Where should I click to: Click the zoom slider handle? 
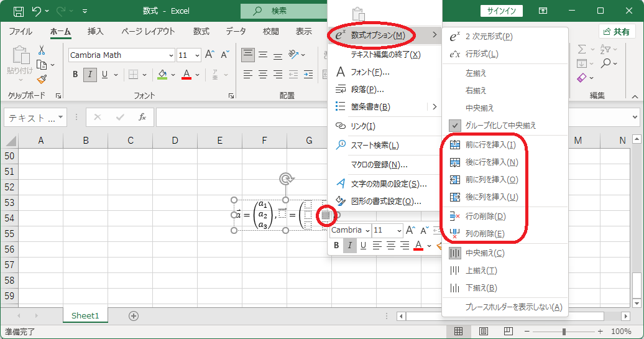[564, 331]
